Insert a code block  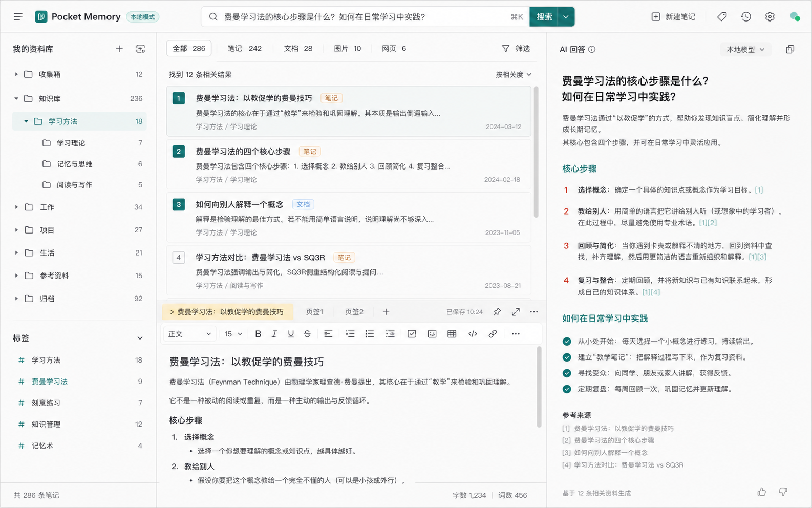click(473, 334)
